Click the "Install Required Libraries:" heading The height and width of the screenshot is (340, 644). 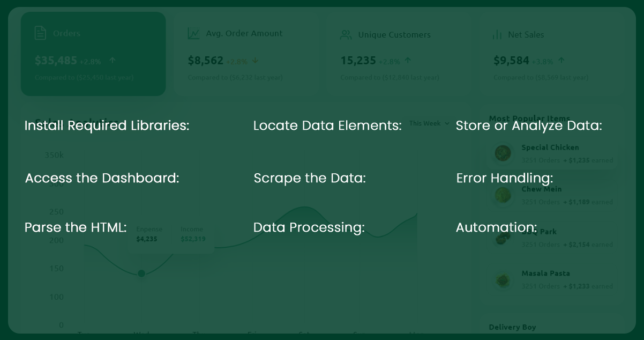[x=107, y=126]
